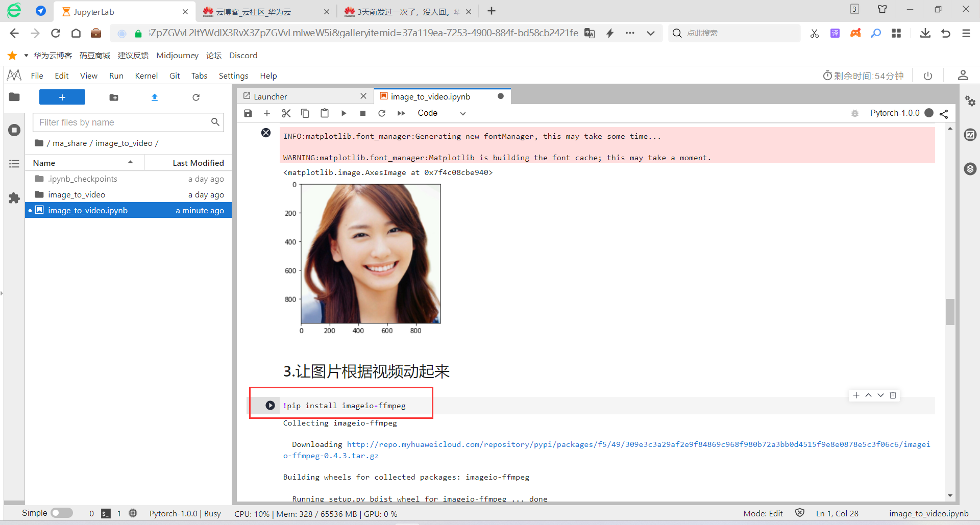Open the cell type Code dropdown
Screen dimensions: 980x525
pyautogui.click(x=442, y=113)
